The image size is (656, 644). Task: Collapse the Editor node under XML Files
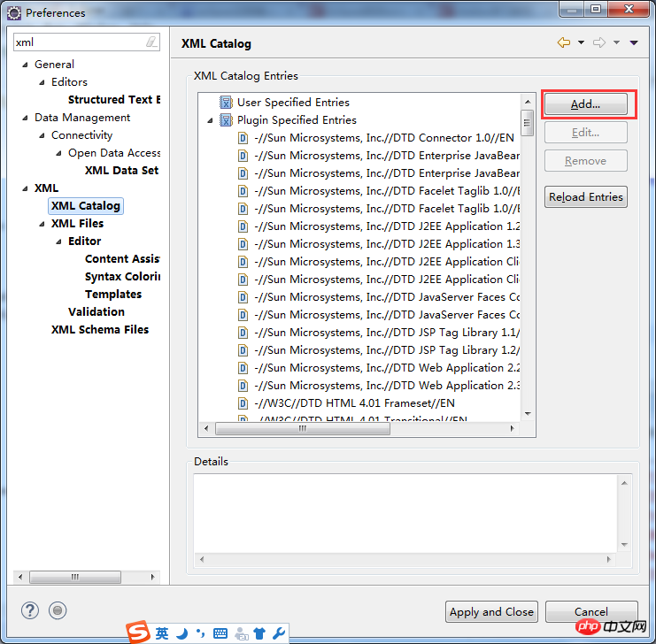pyautogui.click(x=59, y=241)
